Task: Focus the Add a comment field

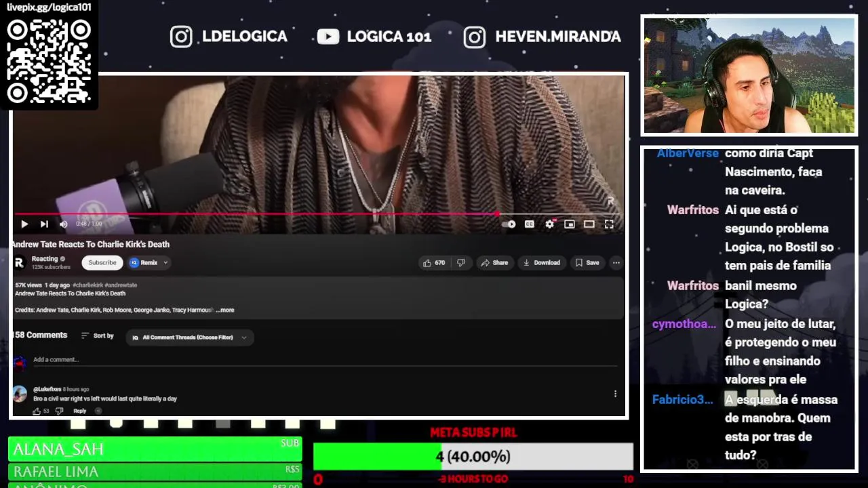Action: [x=325, y=360]
